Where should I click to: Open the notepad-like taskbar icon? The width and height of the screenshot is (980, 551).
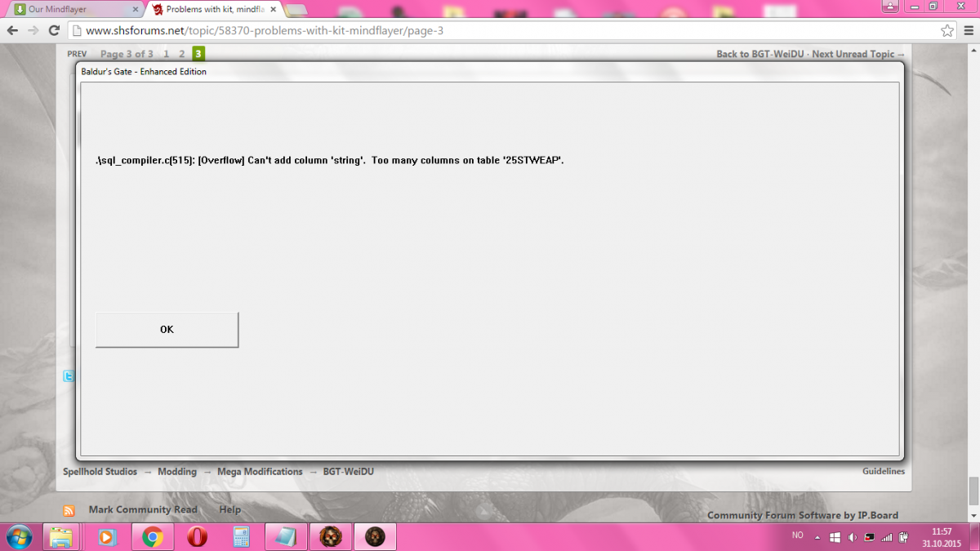(x=286, y=537)
